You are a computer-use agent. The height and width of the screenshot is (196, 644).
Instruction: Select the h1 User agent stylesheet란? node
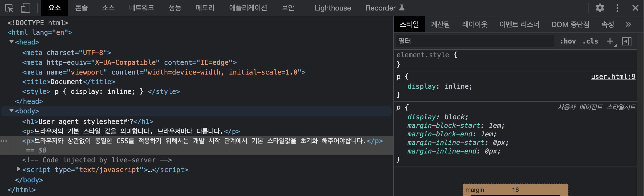click(x=88, y=121)
